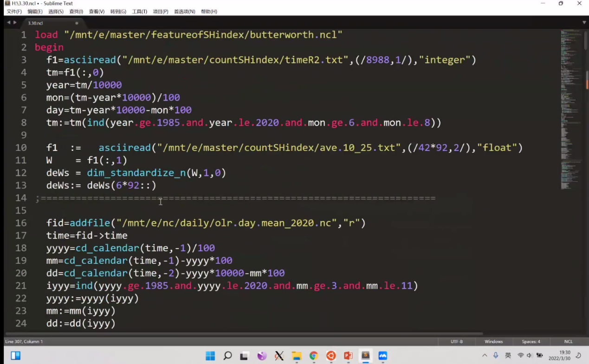The width and height of the screenshot is (589, 364).
Task: Expand the tab list dropdown arrow
Action: pyautogui.click(x=584, y=22)
